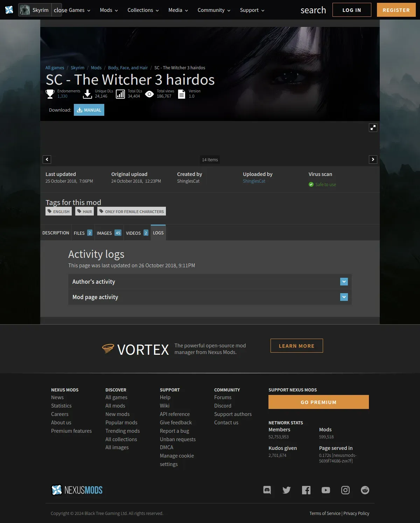Open the Statistics footer link
Image resolution: width=420 pixels, height=523 pixels.
[61, 406]
